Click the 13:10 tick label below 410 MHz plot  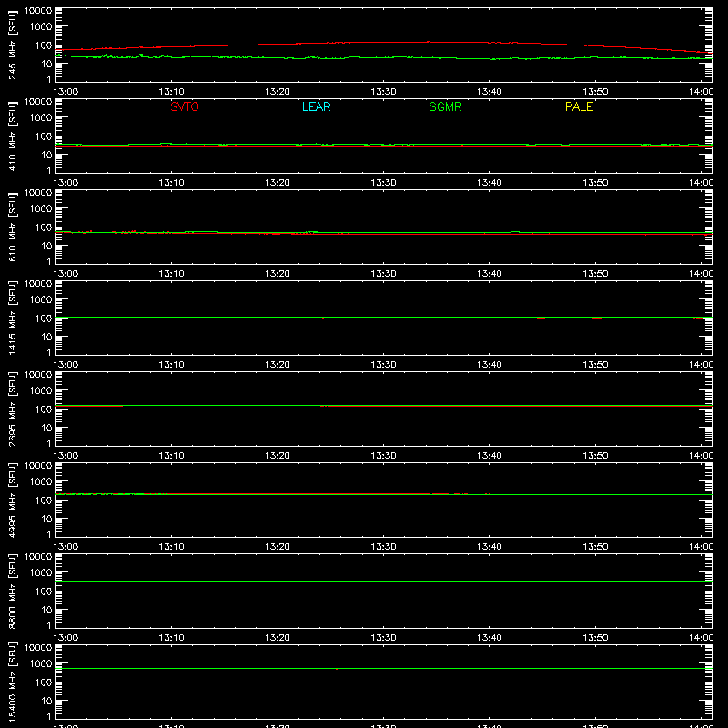pos(171,183)
